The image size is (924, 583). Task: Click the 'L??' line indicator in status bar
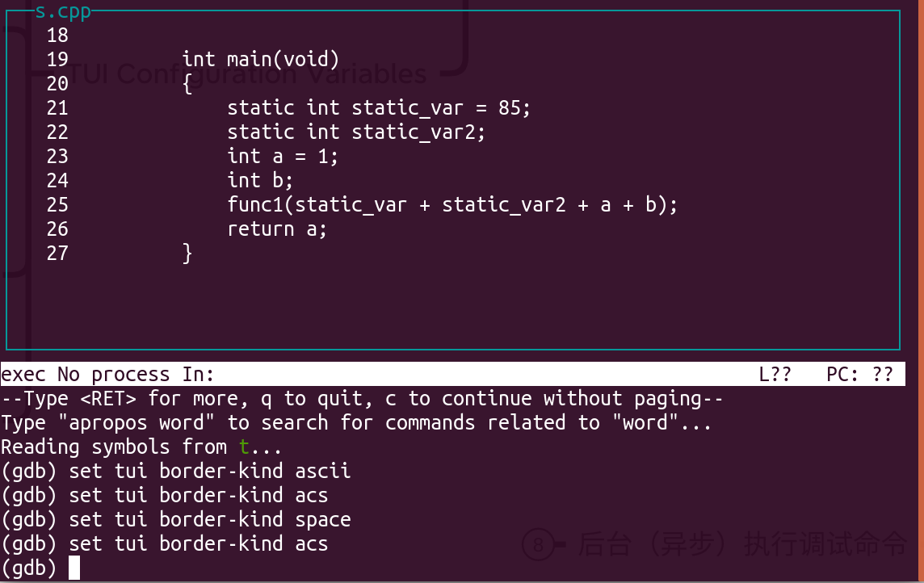coord(775,375)
